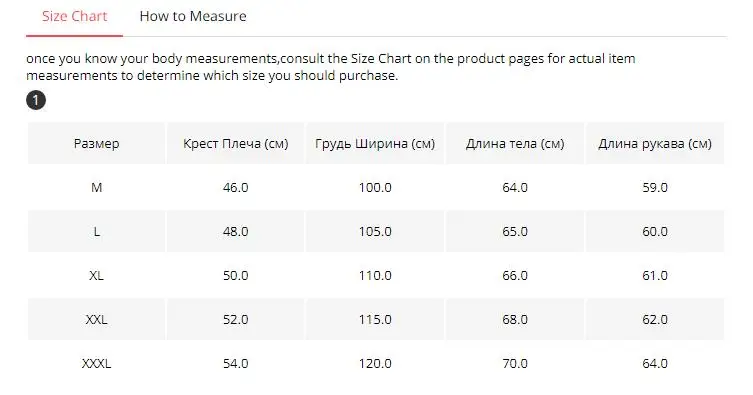Open the Size Chart tab
This screenshot has width=753, height=395.
tap(74, 16)
